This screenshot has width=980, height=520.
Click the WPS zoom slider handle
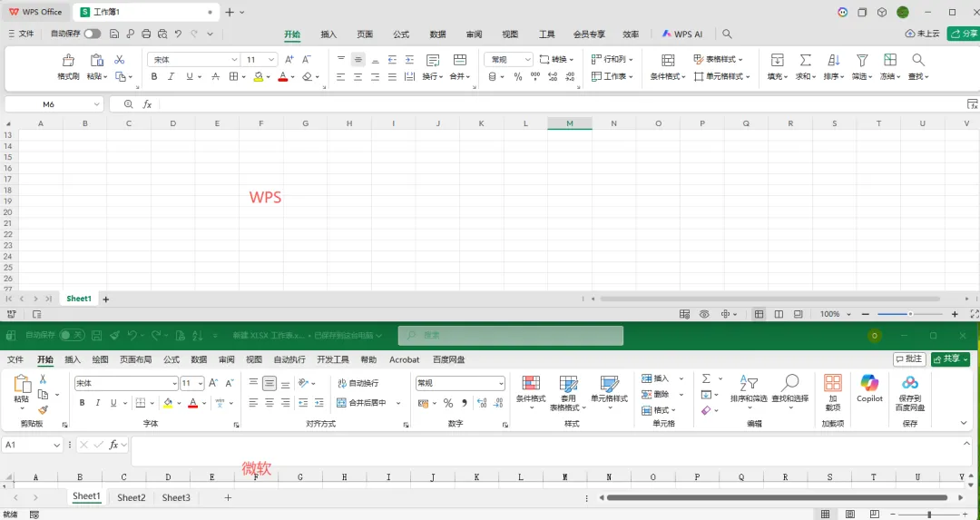point(910,314)
